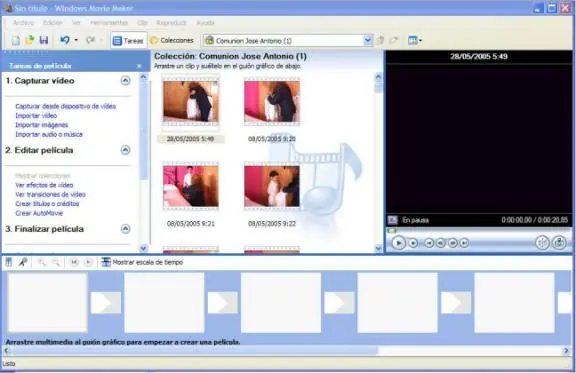Toggle the Colecciones pane button
Image resolution: width=576 pixels, height=373 pixels.
(172, 40)
